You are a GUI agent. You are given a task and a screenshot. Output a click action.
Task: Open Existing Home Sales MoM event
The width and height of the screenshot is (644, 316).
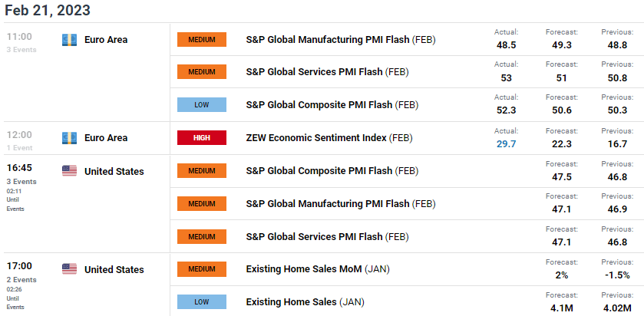[x=318, y=269]
